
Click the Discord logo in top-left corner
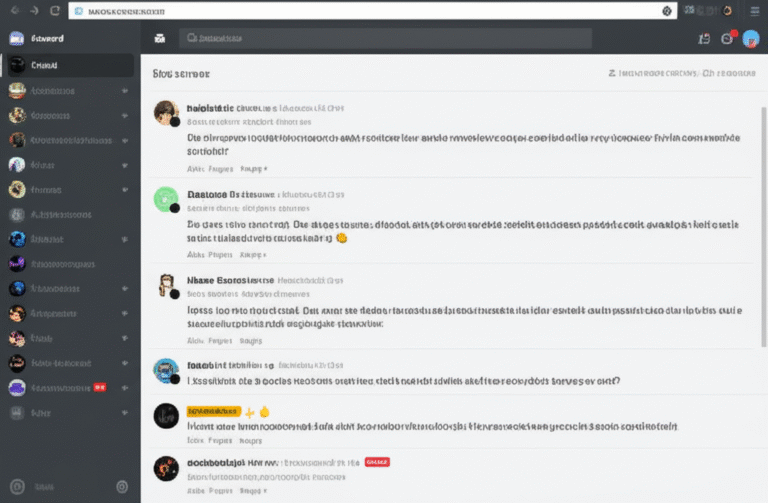16,39
